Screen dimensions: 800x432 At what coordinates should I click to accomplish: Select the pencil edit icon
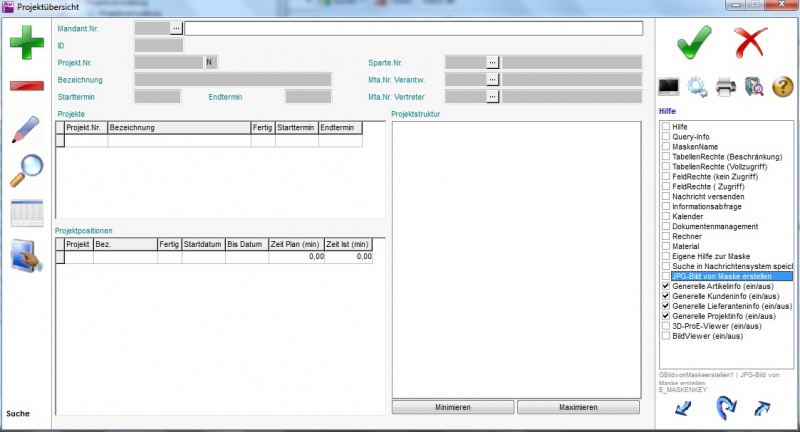pyautogui.click(x=26, y=130)
